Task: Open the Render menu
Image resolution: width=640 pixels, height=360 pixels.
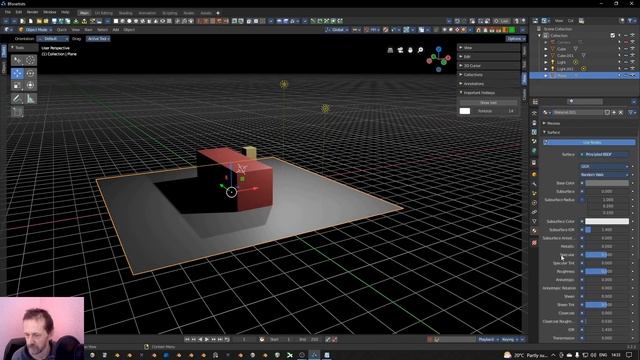Action: pyautogui.click(x=32, y=12)
